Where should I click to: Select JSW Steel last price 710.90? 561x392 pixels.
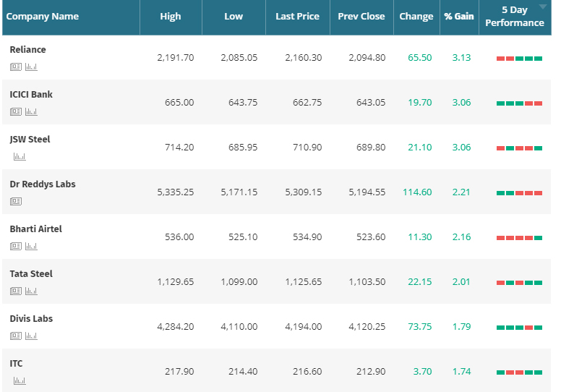coord(307,147)
